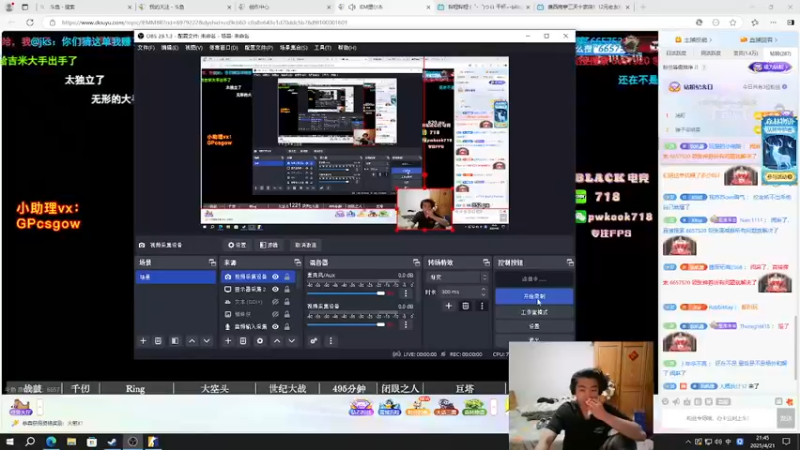Mute the second audio mixer channel
This screenshot has width=800, height=450.
(391, 324)
